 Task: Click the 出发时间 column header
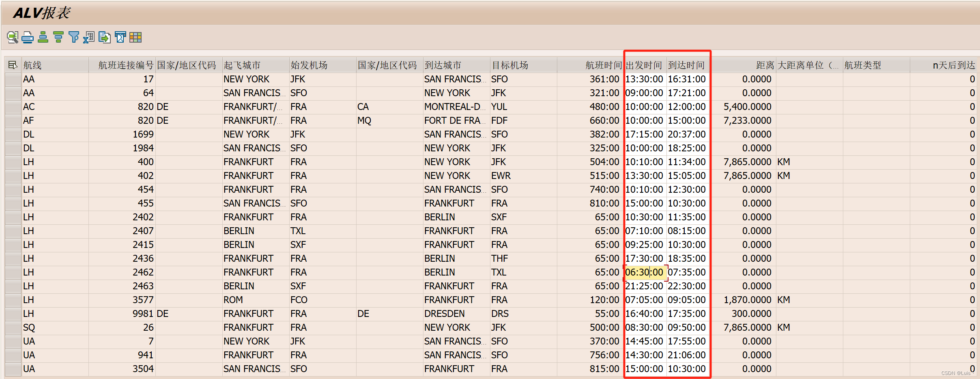click(645, 65)
